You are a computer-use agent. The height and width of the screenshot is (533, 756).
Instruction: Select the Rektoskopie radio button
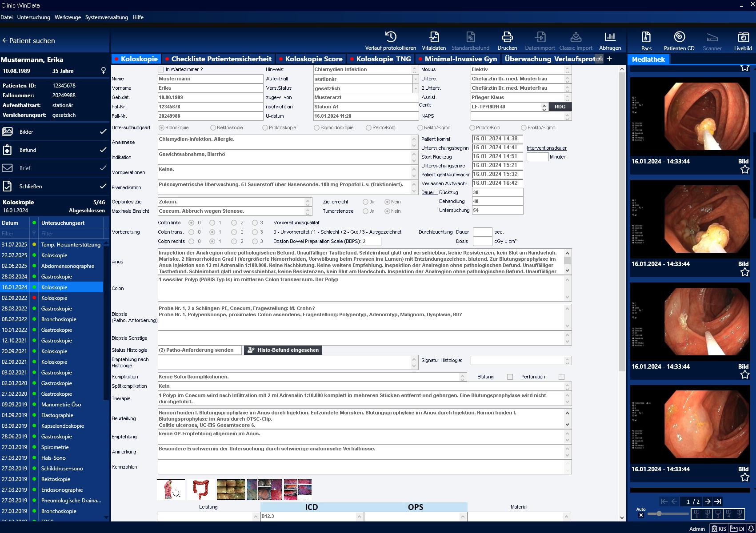click(x=213, y=128)
